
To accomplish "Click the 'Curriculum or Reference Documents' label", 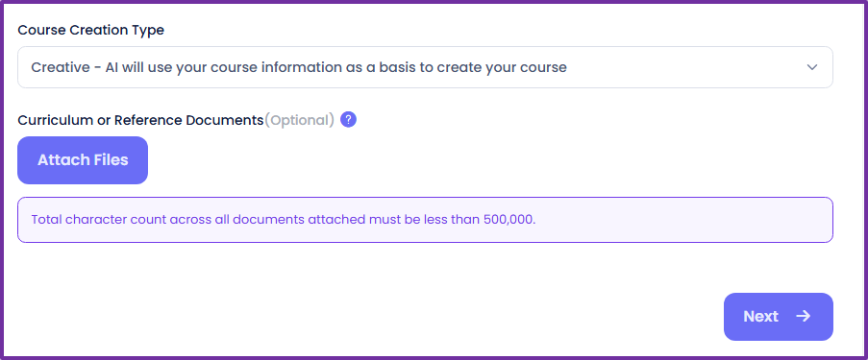I will 140,120.
